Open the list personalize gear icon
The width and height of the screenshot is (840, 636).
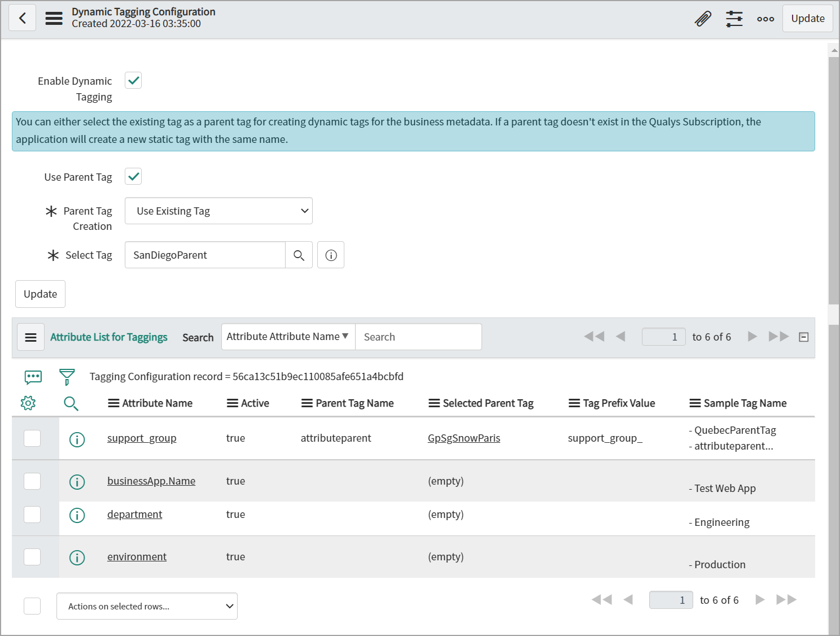[x=28, y=403]
